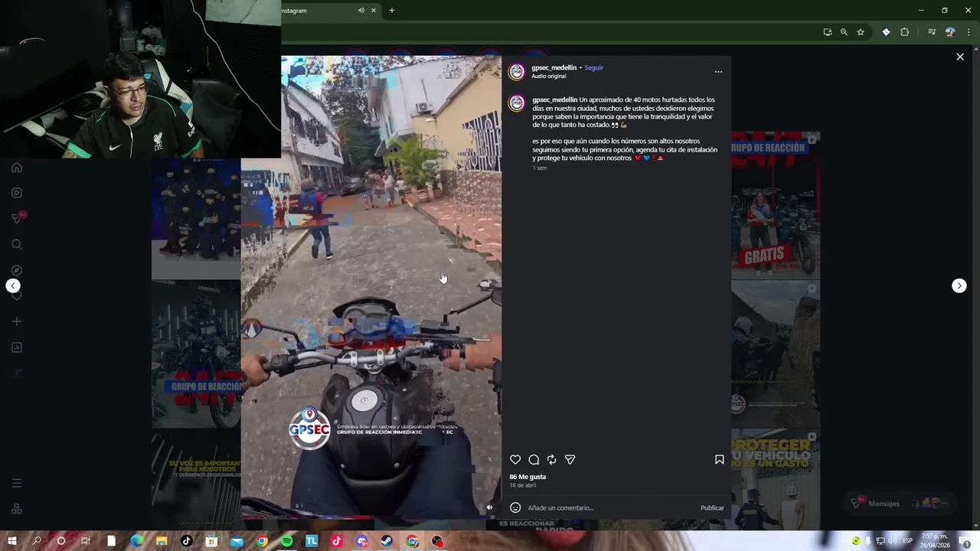Open the three-dot post options menu
980x551 pixels.
pos(718,72)
